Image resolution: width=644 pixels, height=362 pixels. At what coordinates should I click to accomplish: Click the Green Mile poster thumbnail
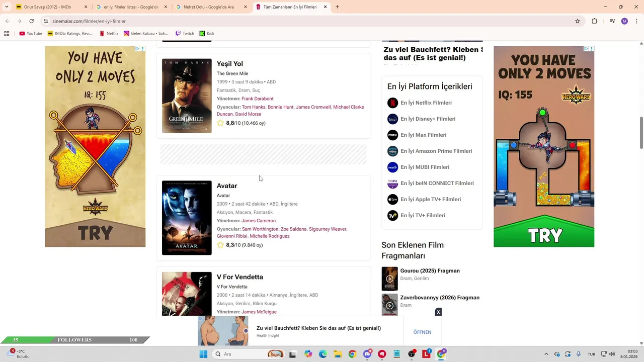pyautogui.click(x=187, y=96)
